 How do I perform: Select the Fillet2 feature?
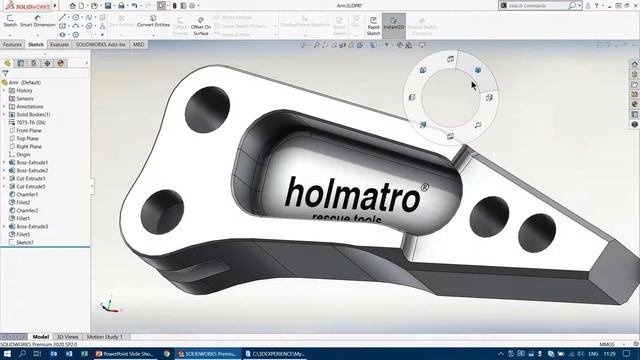[x=23, y=202]
